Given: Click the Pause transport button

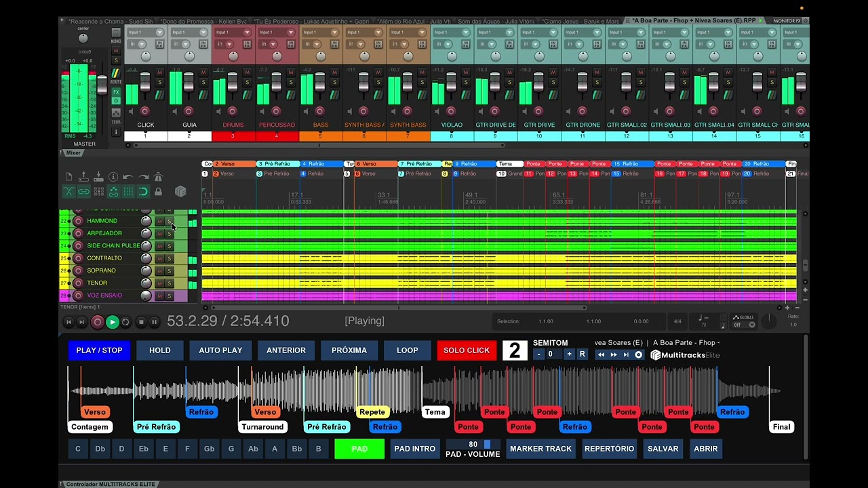Looking at the screenshot, I should (x=155, y=323).
